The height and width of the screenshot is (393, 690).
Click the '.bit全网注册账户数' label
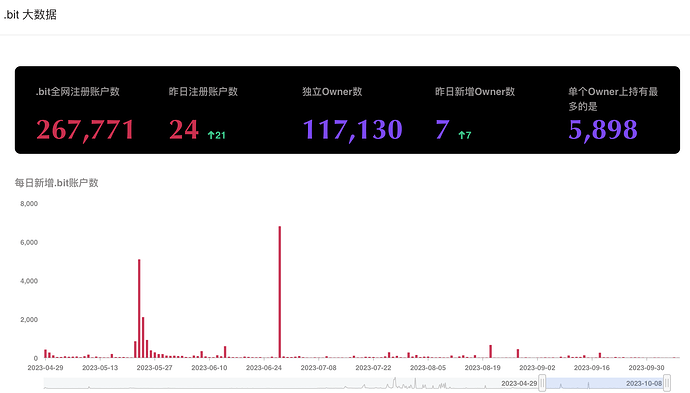(x=78, y=92)
